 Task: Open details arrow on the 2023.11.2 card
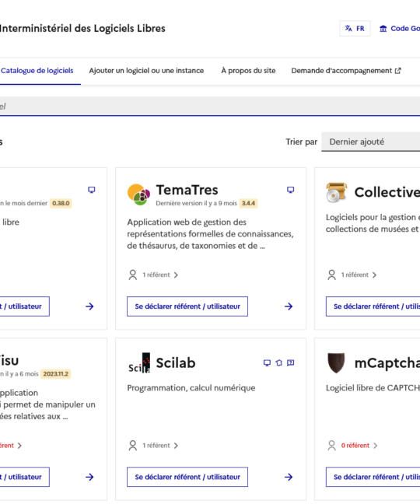pos(89,477)
